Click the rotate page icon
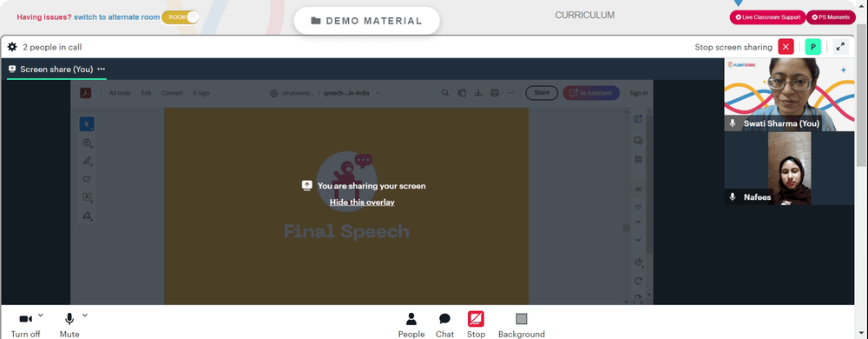The image size is (868, 339). 638,281
